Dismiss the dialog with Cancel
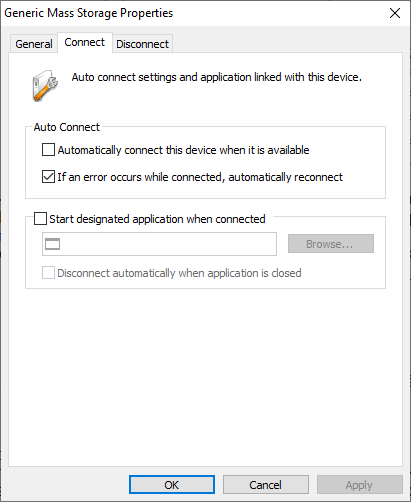The image size is (411, 502). coord(266,485)
